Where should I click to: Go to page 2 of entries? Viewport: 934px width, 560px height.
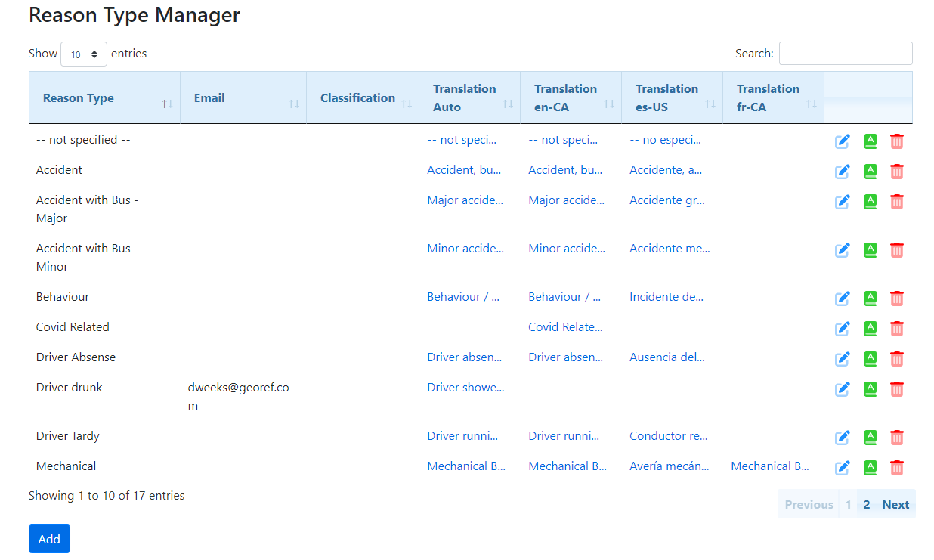[867, 505]
